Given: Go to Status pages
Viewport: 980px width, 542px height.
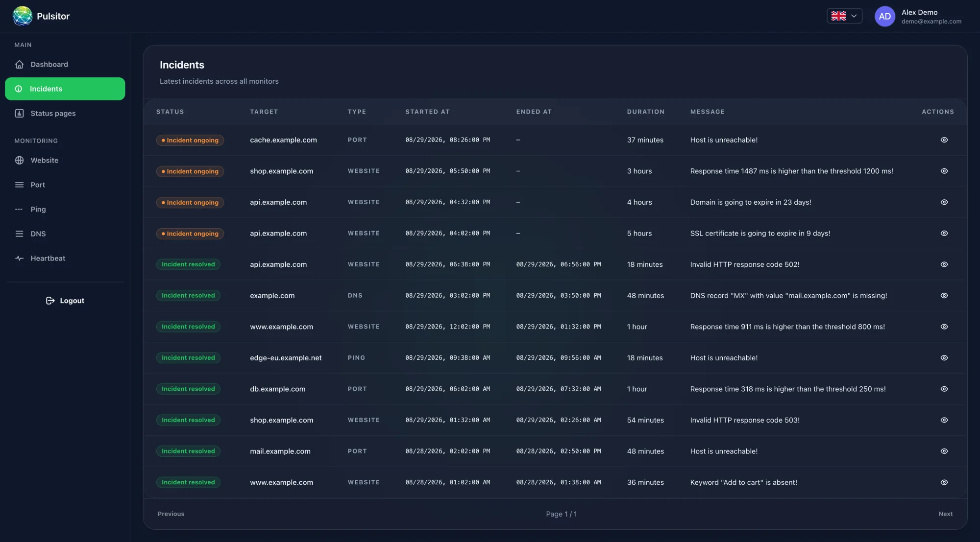Looking at the screenshot, I should click(x=65, y=114).
